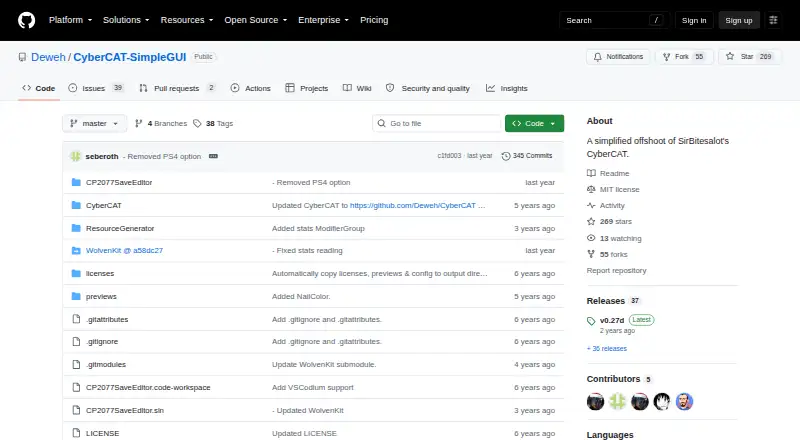Screen dimensions: 800x440
Task: Open the previews folder
Action: click(101, 297)
